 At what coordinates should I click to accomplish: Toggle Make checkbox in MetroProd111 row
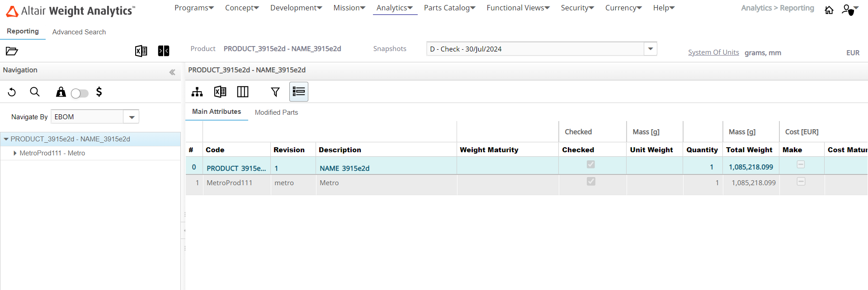pyautogui.click(x=801, y=181)
